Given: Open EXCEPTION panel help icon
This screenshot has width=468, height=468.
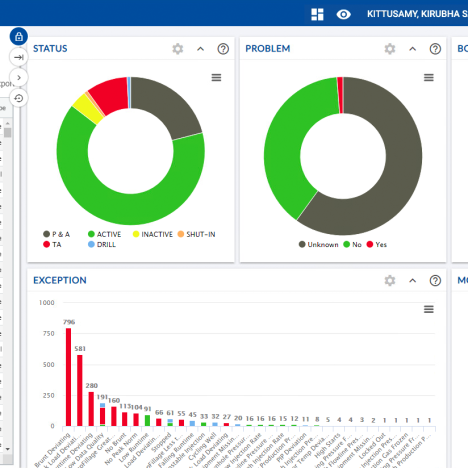Looking at the screenshot, I should pos(435,281).
